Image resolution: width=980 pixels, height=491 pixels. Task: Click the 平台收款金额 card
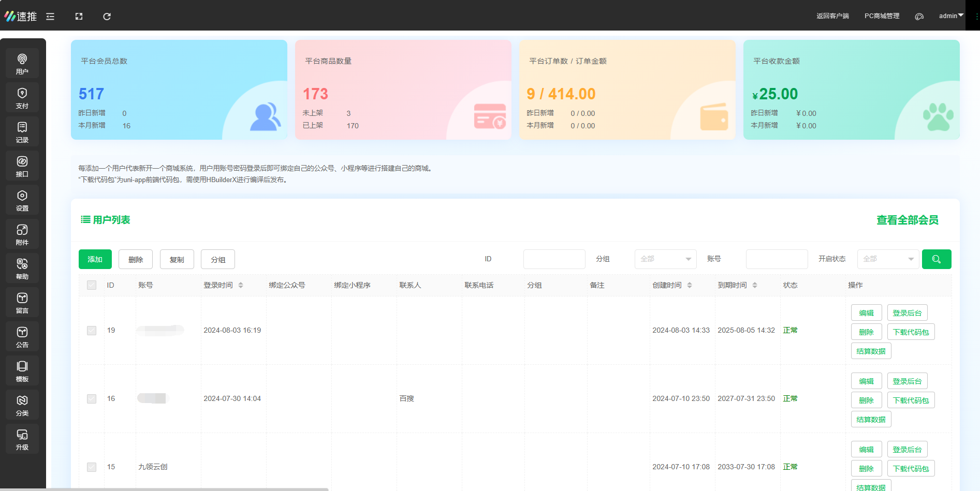pos(852,90)
